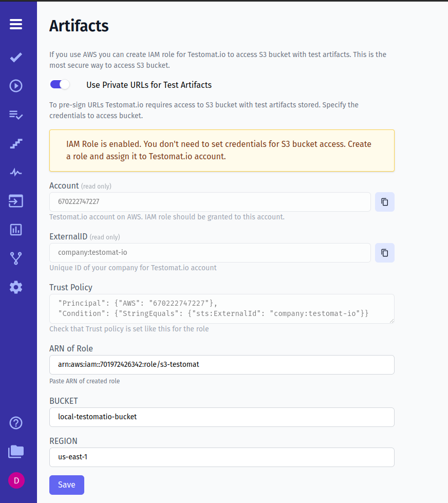This screenshot has height=503, width=448.
Task: Open the Analytics chart icon in sidebar
Action: point(16,230)
